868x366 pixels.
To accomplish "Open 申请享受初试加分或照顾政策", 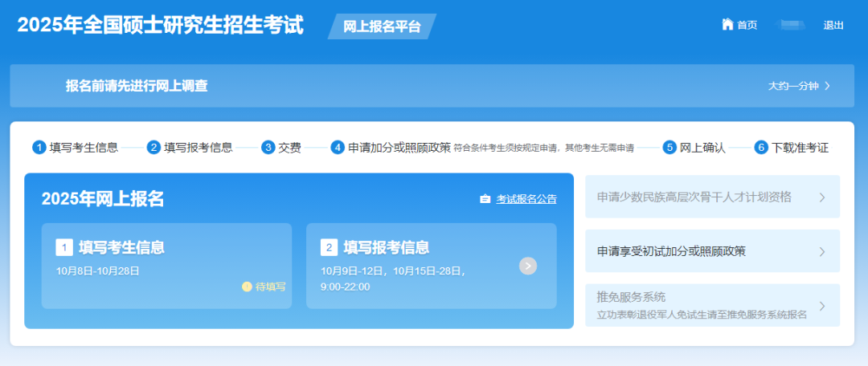I will [712, 251].
